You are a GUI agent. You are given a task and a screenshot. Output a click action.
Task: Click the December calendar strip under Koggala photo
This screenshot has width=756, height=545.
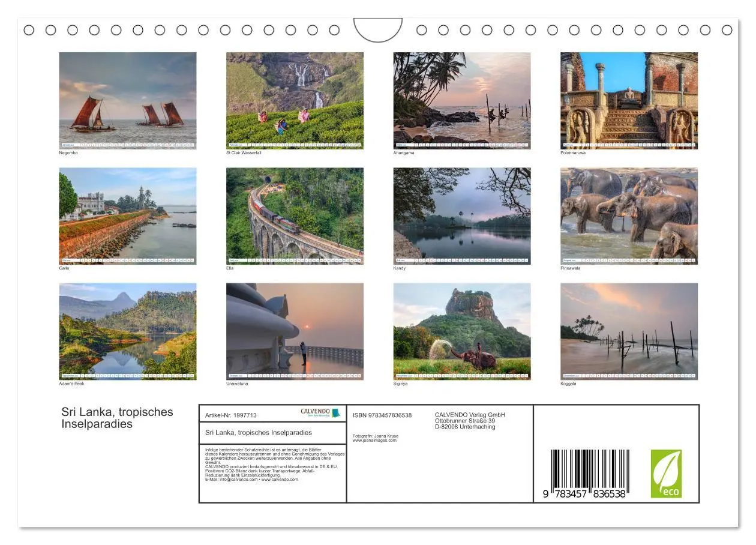(x=629, y=376)
